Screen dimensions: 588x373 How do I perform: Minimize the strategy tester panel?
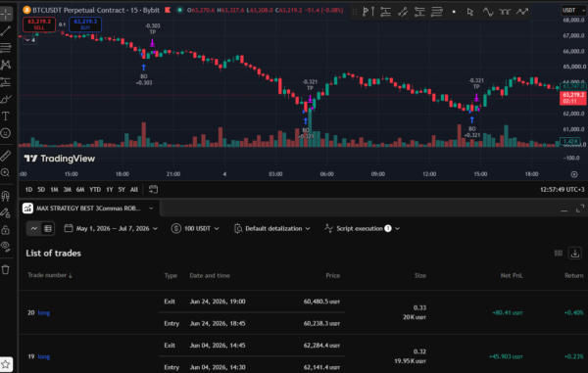click(x=564, y=210)
